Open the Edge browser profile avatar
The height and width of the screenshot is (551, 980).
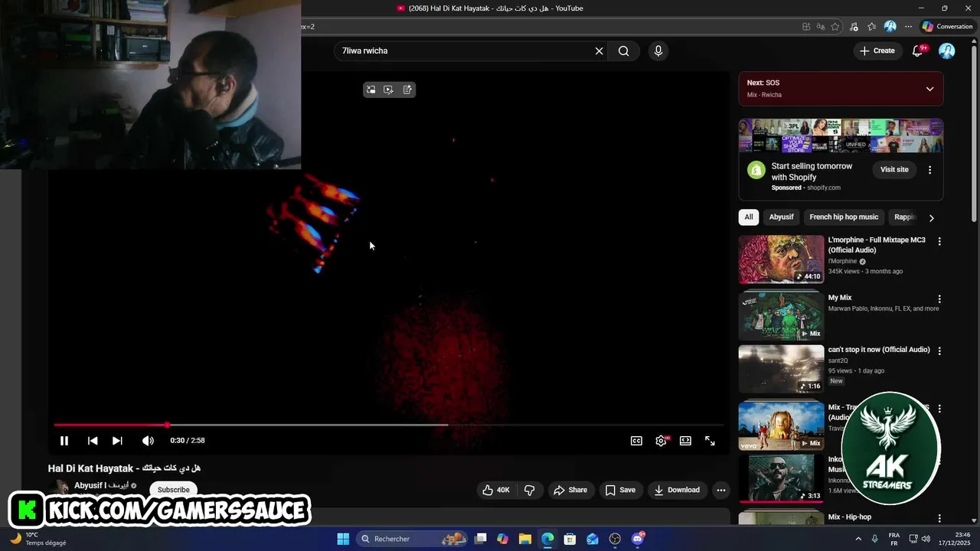[890, 27]
